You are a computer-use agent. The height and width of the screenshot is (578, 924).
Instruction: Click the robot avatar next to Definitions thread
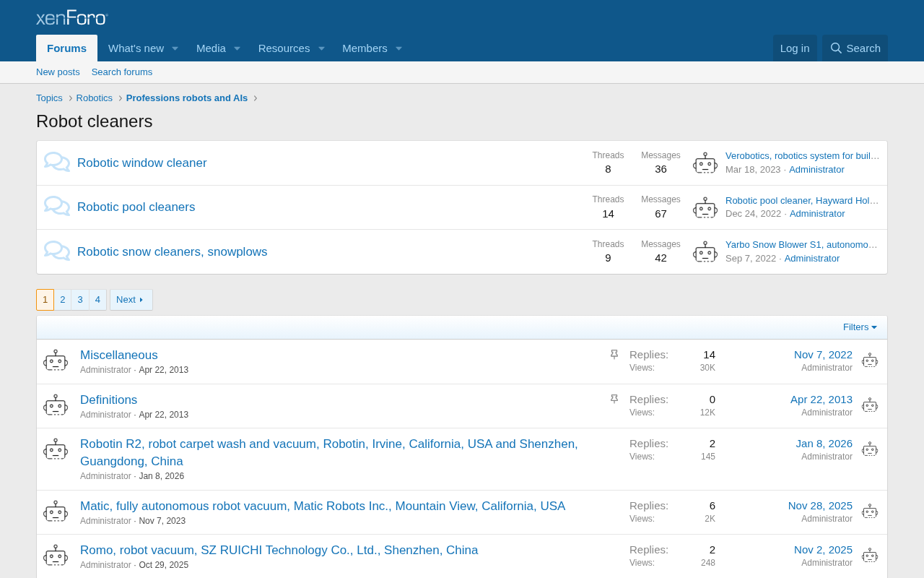(56, 406)
